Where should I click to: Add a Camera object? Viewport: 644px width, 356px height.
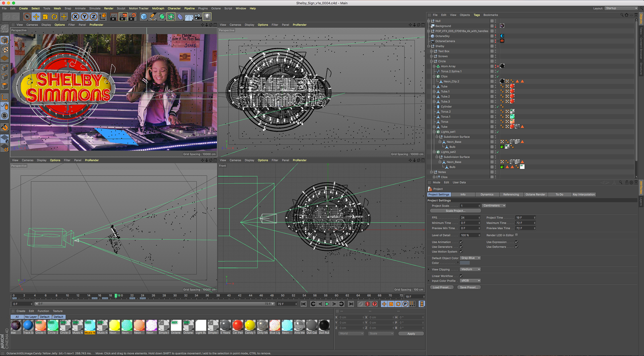point(198,16)
